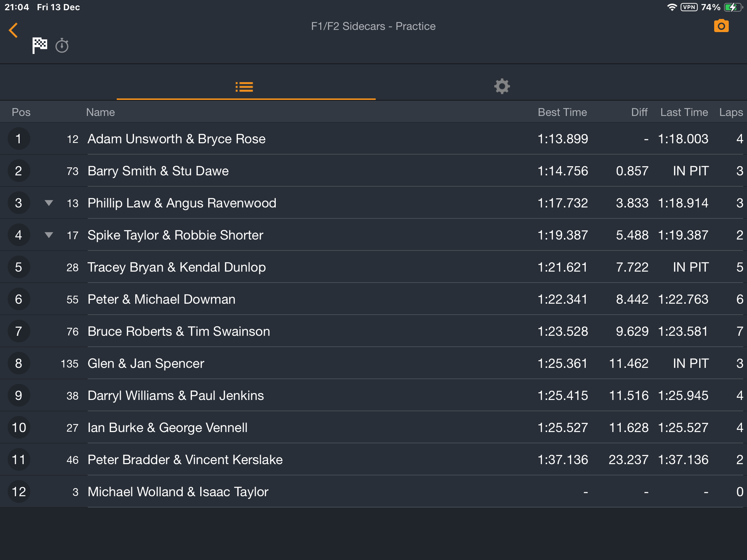Select Bruce Roberts & Tim Swainson row
This screenshot has width=747, height=560.
pos(373,331)
